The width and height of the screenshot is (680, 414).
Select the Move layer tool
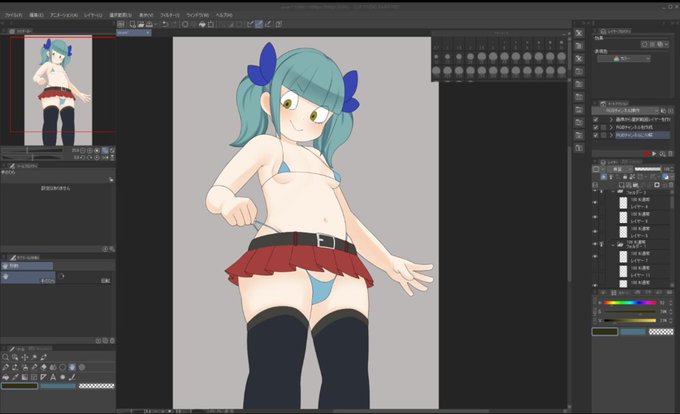click(x=25, y=357)
